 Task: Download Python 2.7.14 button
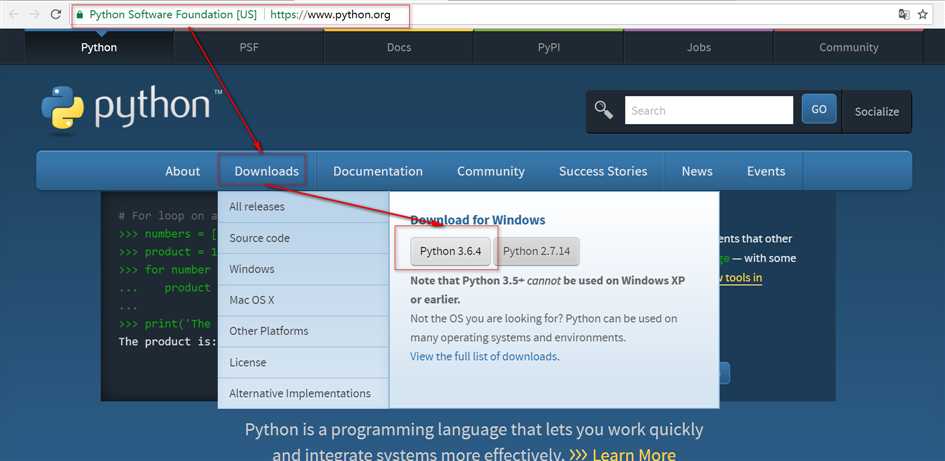tap(536, 251)
